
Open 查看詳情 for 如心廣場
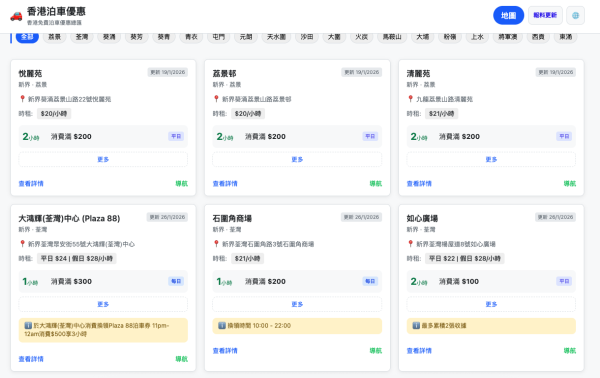pos(419,350)
